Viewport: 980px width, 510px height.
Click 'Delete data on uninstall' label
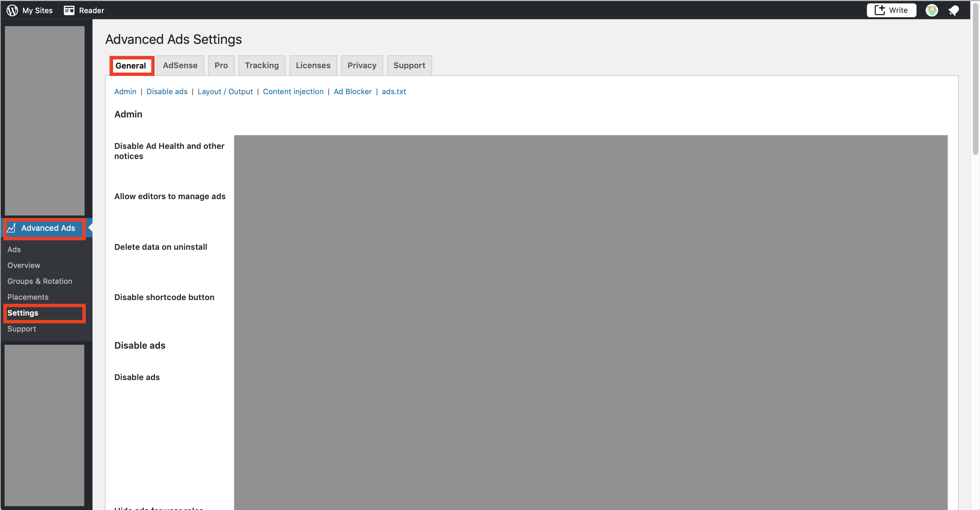pos(161,247)
